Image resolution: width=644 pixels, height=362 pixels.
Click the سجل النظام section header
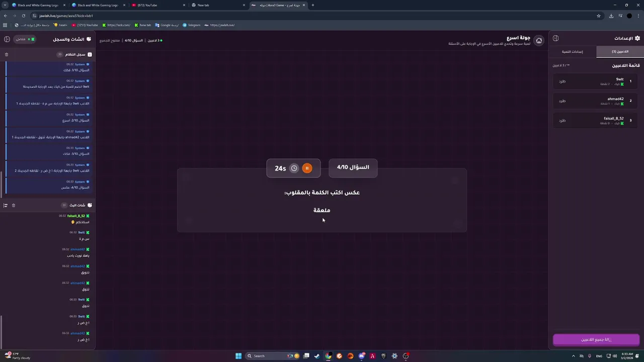tap(75, 54)
